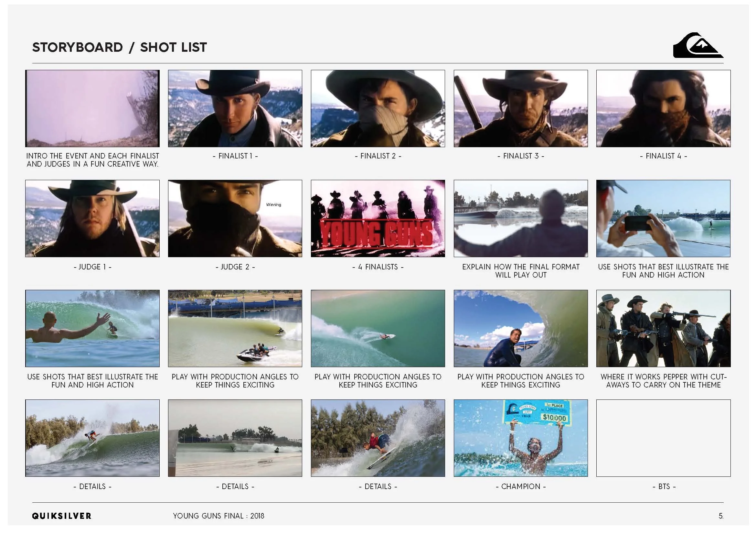Select the "- CHAMPION -" caption
The width and height of the screenshot is (756, 535).
pyautogui.click(x=521, y=486)
